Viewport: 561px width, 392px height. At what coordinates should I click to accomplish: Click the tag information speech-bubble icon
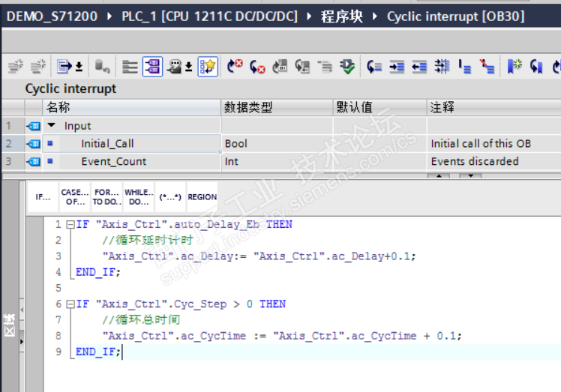tap(175, 67)
